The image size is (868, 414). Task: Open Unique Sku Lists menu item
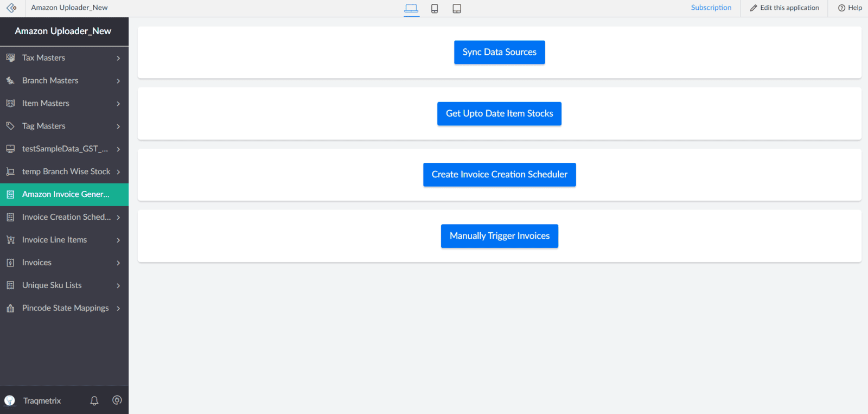(64, 285)
